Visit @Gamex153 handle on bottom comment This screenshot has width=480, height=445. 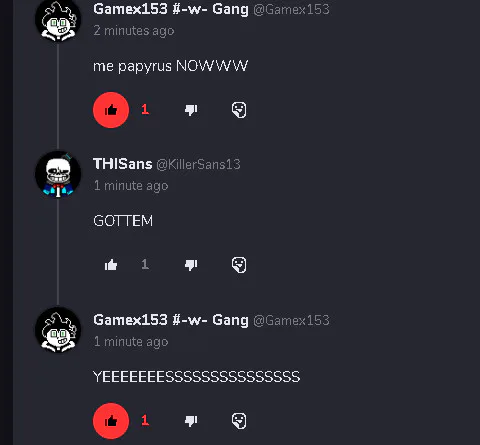[x=291, y=320]
